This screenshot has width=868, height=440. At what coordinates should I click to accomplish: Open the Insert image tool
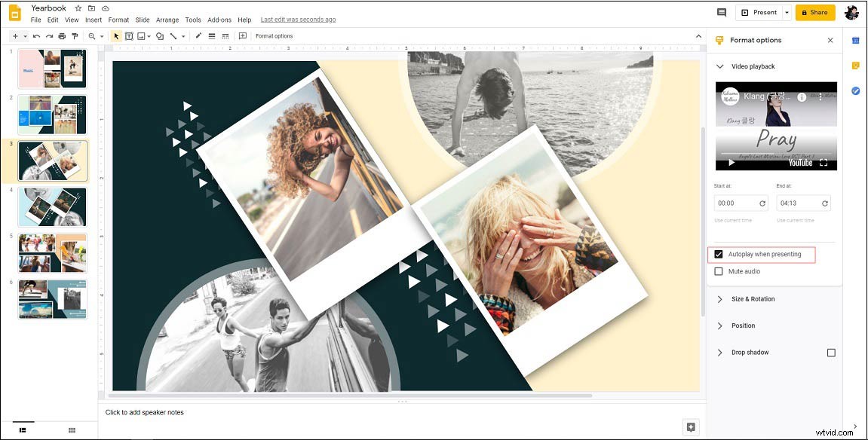(x=140, y=36)
